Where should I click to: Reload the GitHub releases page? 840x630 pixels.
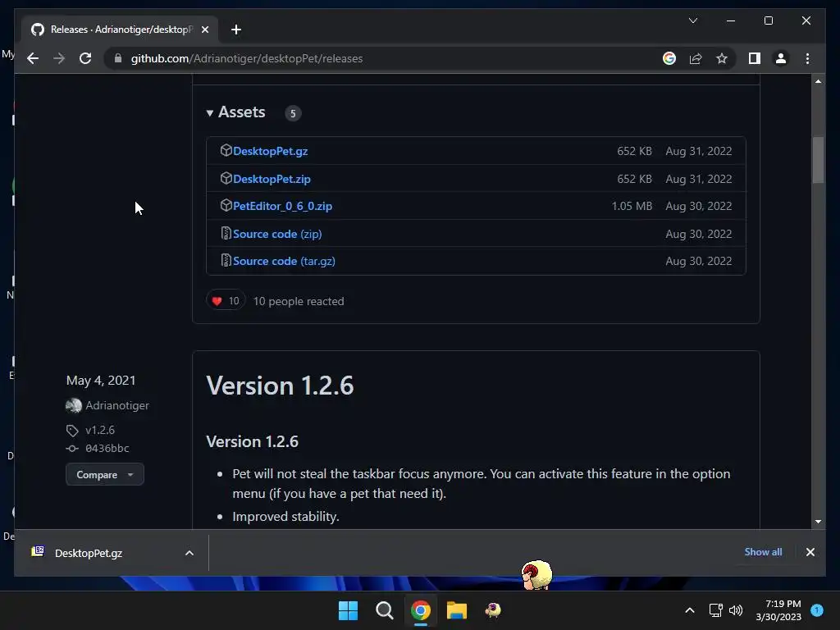(85, 58)
